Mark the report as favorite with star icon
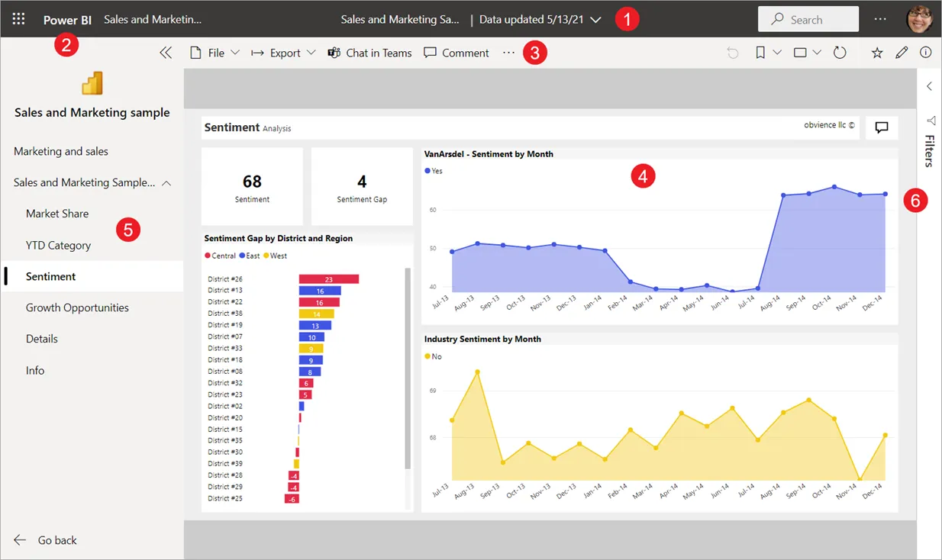 pyautogui.click(x=879, y=52)
